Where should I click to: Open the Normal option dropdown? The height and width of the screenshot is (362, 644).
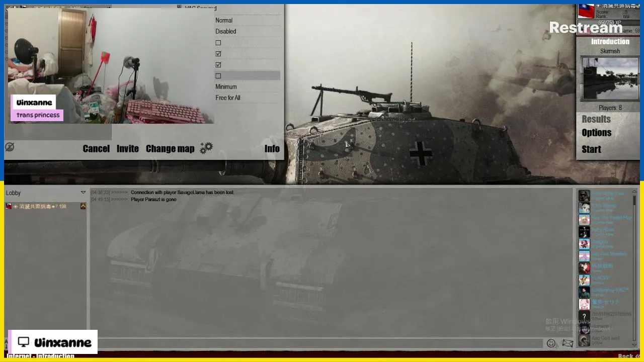pyautogui.click(x=248, y=21)
